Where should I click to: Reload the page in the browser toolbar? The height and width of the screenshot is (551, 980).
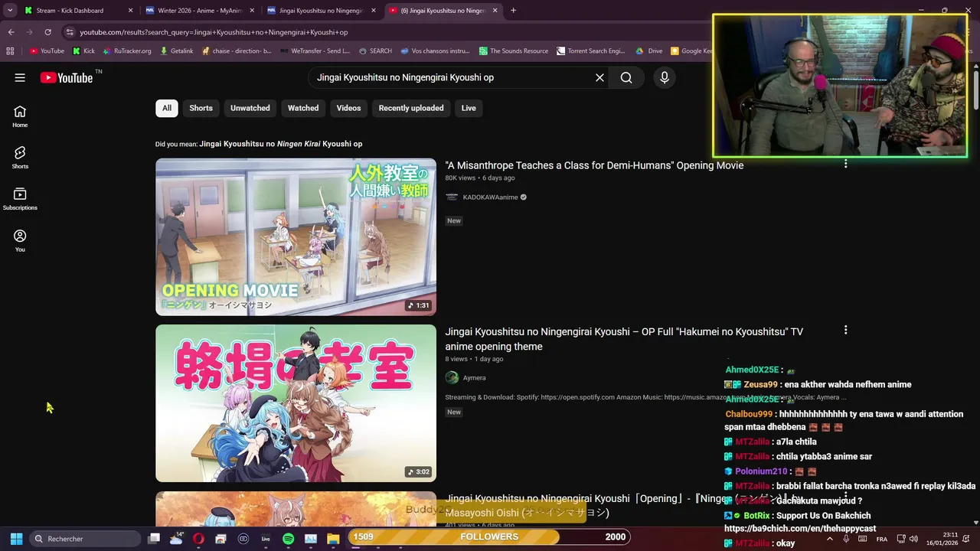tap(47, 32)
